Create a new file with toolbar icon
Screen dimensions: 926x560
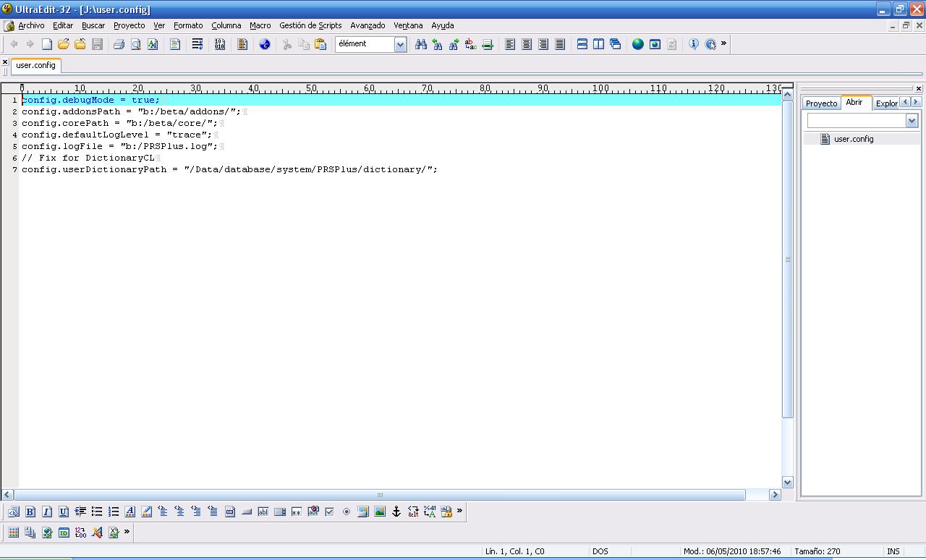(x=47, y=44)
